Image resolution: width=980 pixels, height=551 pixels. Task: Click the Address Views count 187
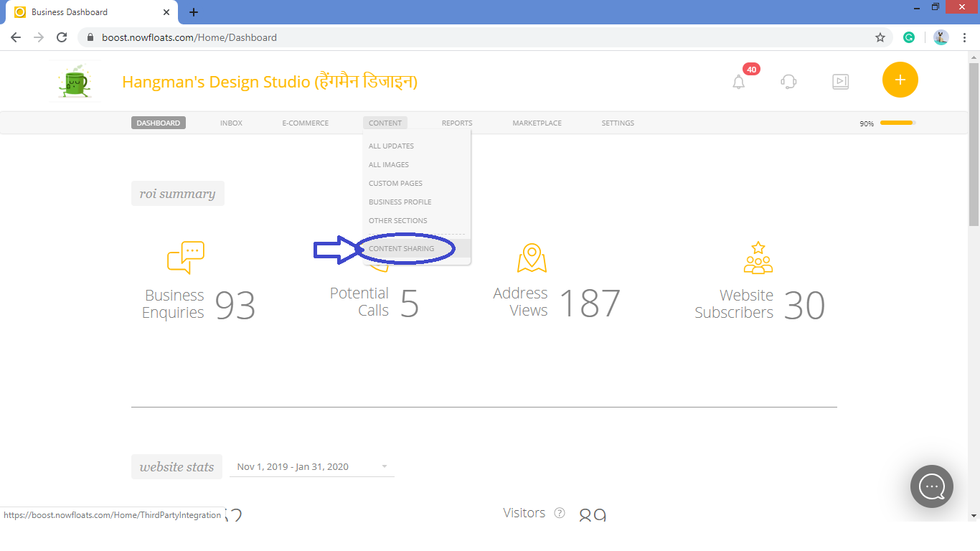tap(590, 303)
